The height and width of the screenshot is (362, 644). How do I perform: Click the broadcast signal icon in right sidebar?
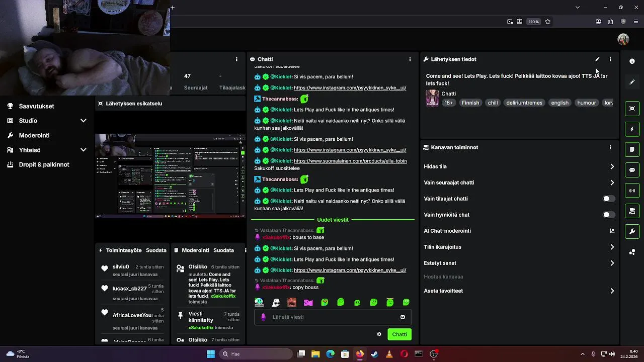(632, 191)
